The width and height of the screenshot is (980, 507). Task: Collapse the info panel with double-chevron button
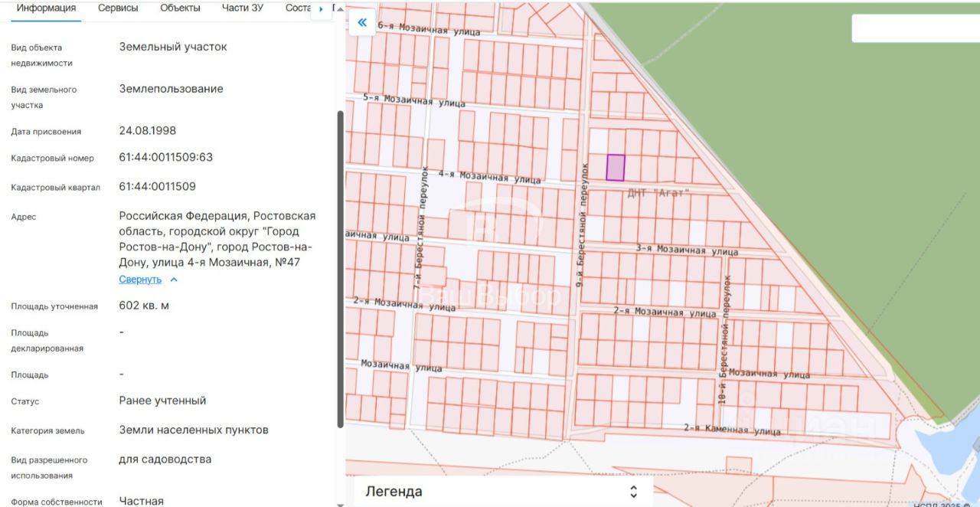point(362,23)
